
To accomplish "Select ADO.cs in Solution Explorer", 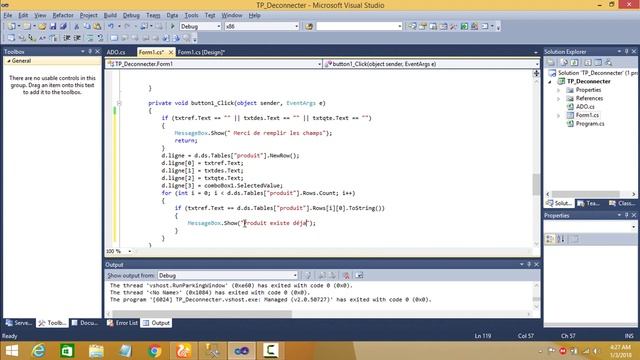I will click(585, 107).
